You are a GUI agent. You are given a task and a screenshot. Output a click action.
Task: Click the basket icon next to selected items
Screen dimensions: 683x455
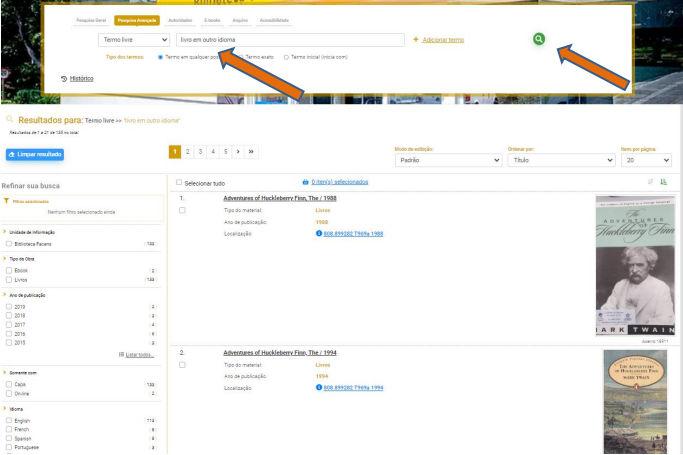[x=305, y=182]
